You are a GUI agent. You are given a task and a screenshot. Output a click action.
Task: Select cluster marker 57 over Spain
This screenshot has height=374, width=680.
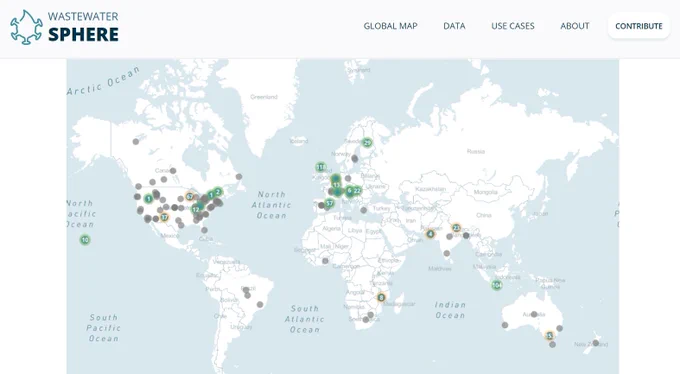(330, 203)
